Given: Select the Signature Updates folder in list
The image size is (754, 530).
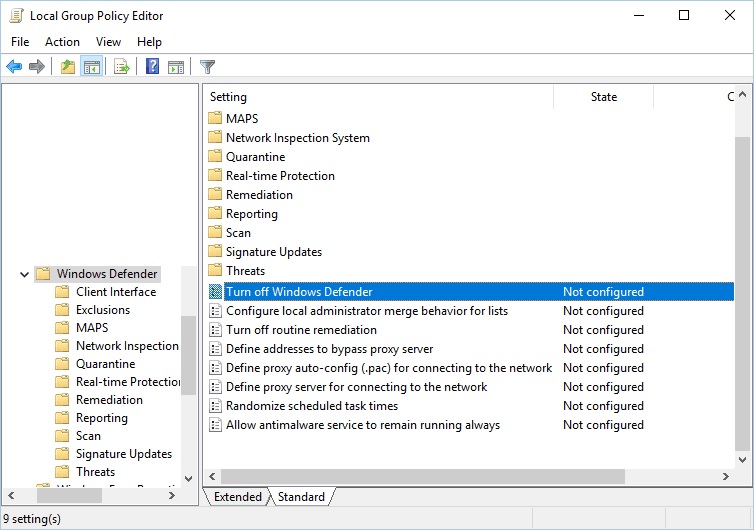Looking at the screenshot, I should click(x=274, y=252).
